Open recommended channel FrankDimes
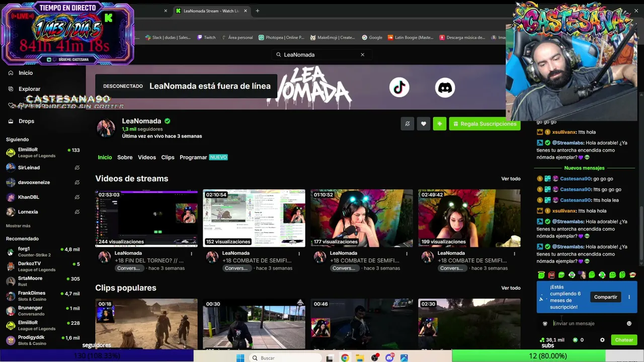This screenshot has width=644, height=362. point(43,296)
